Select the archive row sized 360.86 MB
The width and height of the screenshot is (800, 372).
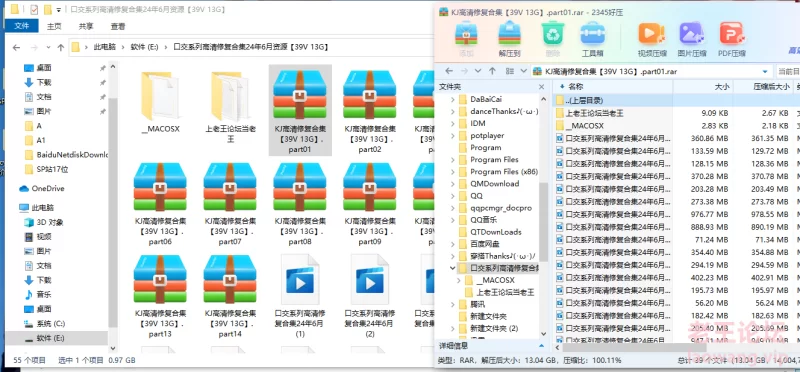pos(677,138)
